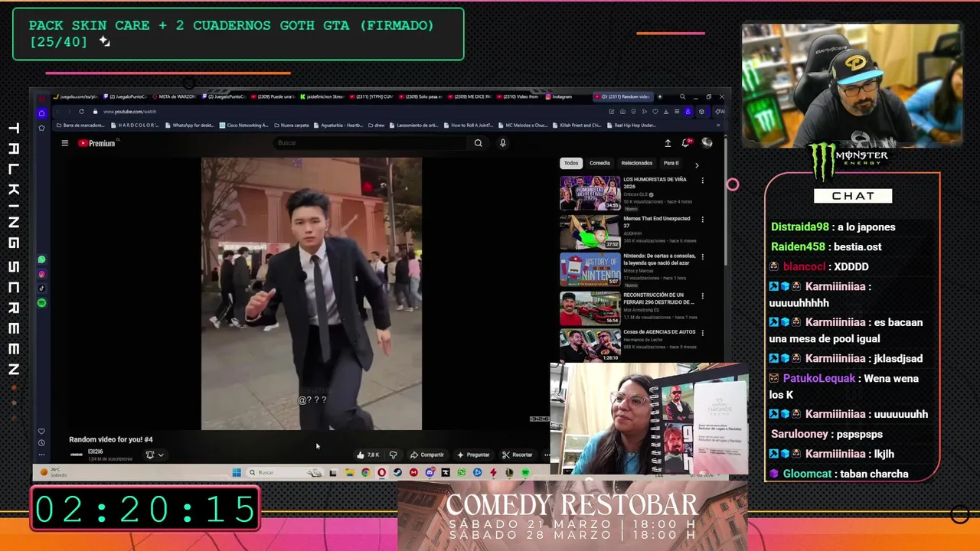Go to YouTube Premium home logo

(97, 143)
